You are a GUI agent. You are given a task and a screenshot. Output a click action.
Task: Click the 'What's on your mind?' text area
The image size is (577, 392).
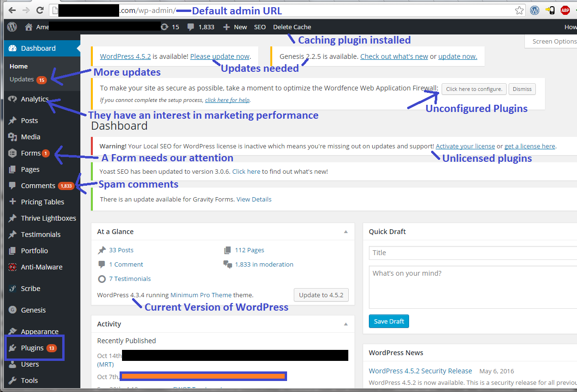[473, 287]
